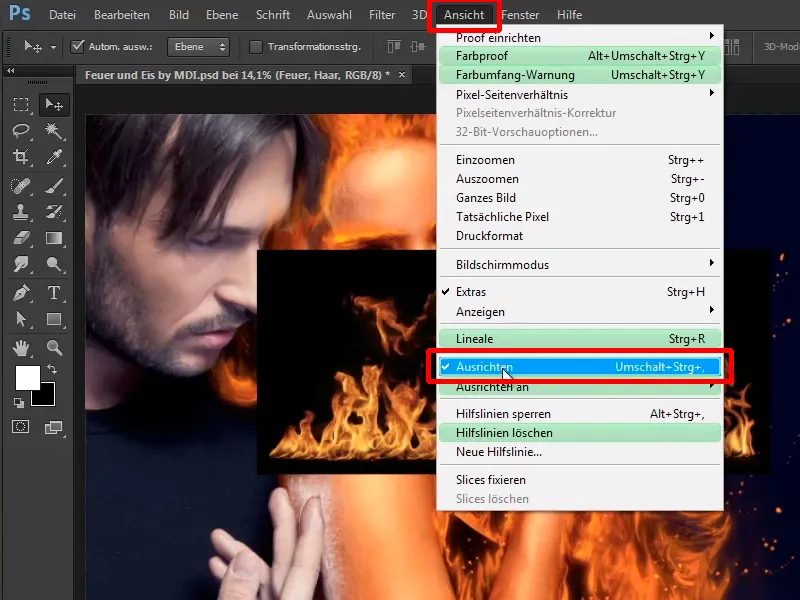Select the Rectangle shape tool
The height and width of the screenshot is (600, 800).
54,319
